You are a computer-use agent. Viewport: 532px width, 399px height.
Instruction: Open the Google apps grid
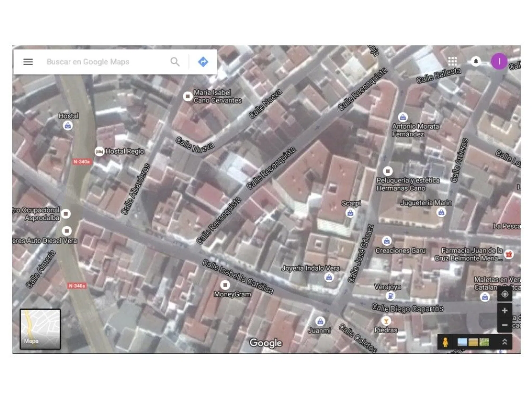[452, 61]
